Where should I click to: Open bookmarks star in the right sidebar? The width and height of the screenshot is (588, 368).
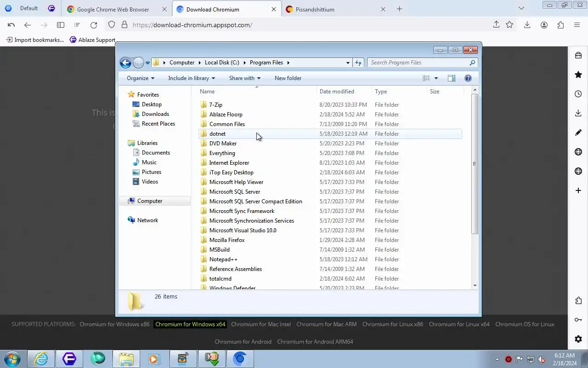pyautogui.click(x=578, y=75)
